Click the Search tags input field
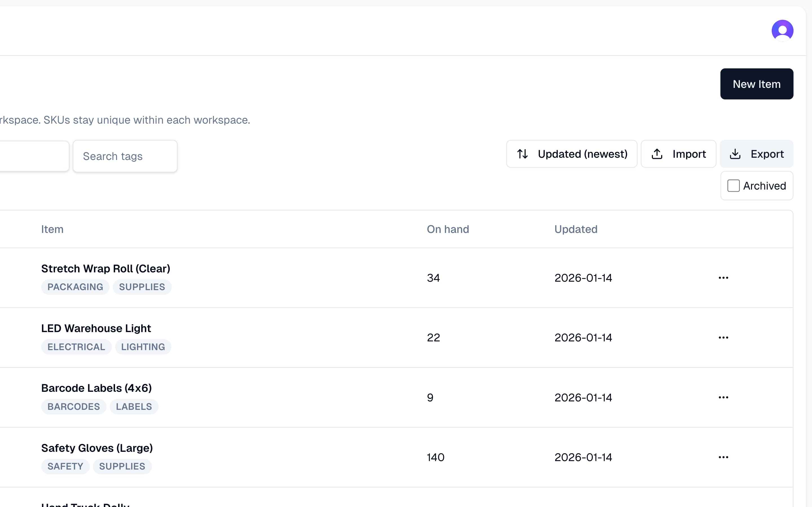 (125, 156)
